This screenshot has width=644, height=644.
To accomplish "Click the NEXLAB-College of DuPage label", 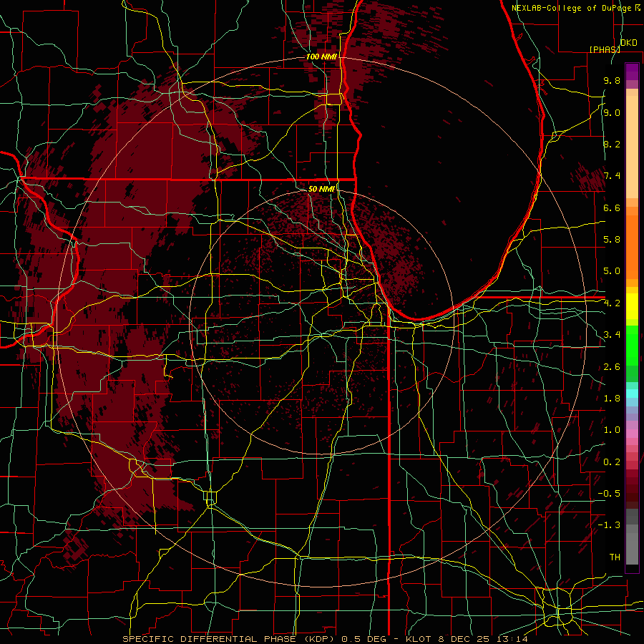I will tap(572, 8).
